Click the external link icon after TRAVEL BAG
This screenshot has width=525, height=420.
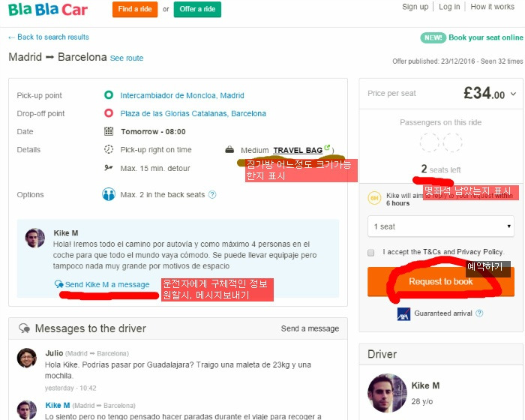click(x=327, y=147)
